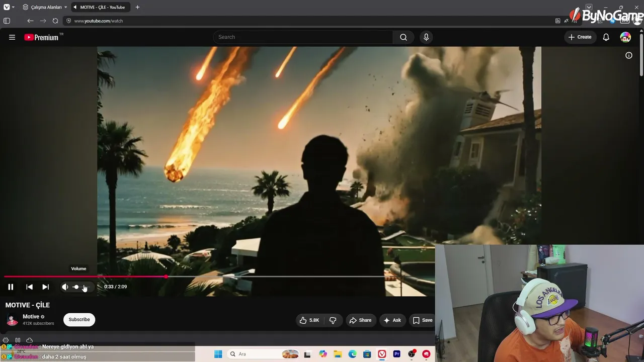Expand Çalışma Alanları workspaces dropdown
This screenshot has height=362, width=644.
click(44, 7)
